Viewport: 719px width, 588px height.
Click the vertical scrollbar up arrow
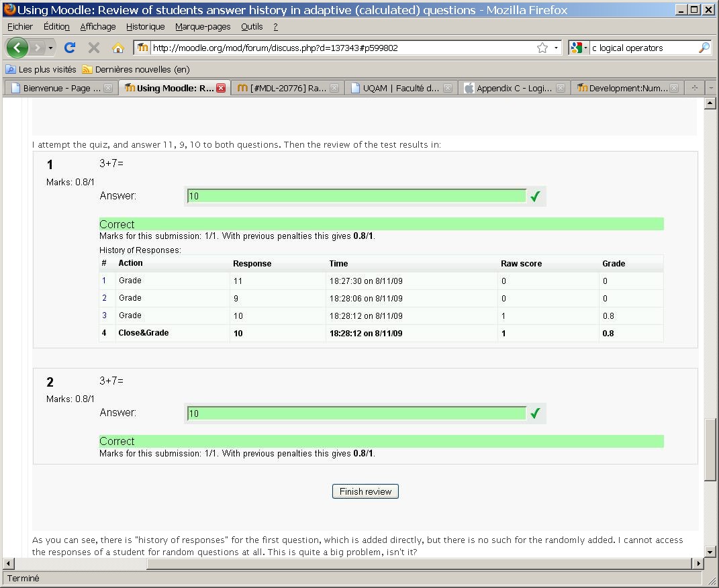pyautogui.click(x=710, y=103)
